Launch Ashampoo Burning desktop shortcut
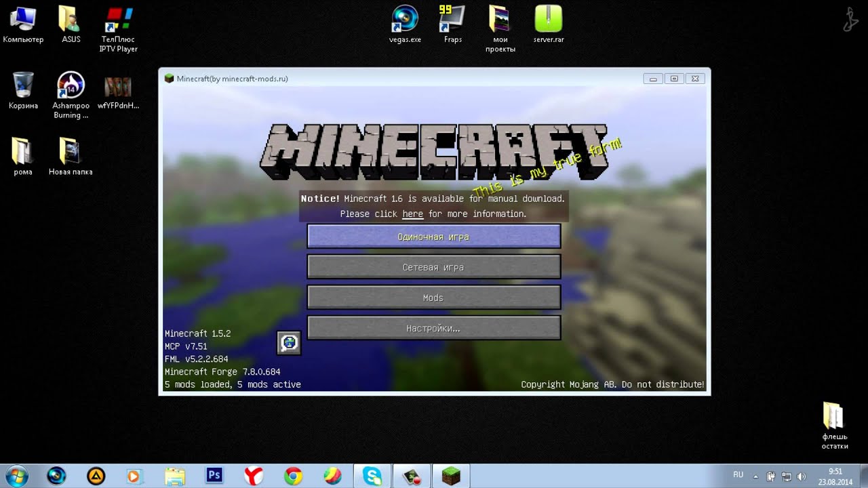Image resolution: width=868 pixels, height=488 pixels. [x=71, y=95]
